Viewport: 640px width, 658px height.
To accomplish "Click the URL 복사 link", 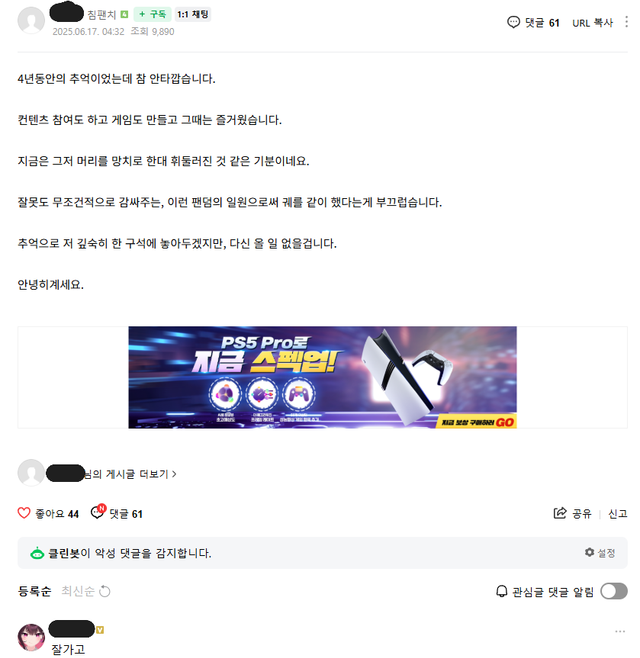I will tap(592, 23).
